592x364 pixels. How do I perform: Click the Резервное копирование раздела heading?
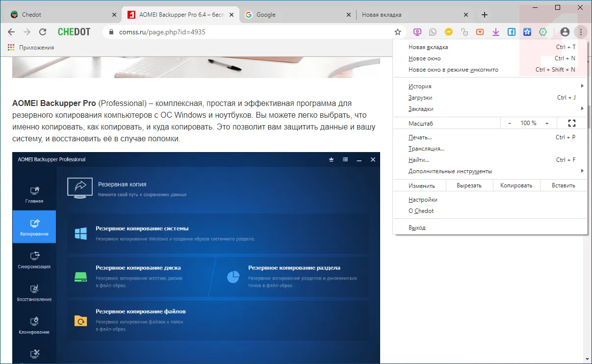[x=294, y=268]
